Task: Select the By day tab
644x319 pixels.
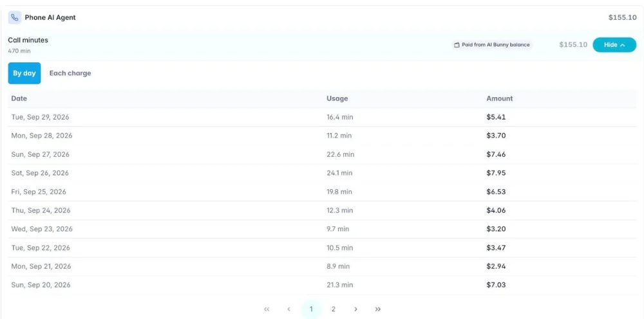Action: point(24,73)
